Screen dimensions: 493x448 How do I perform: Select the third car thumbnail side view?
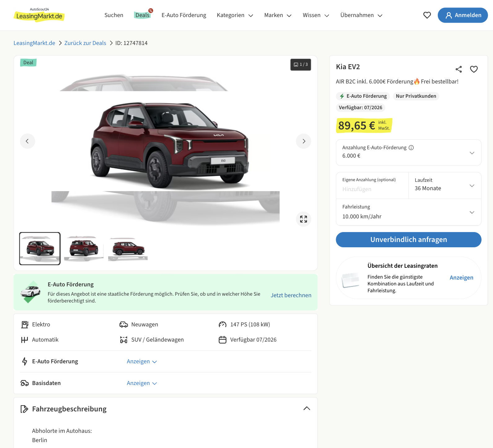pos(128,249)
